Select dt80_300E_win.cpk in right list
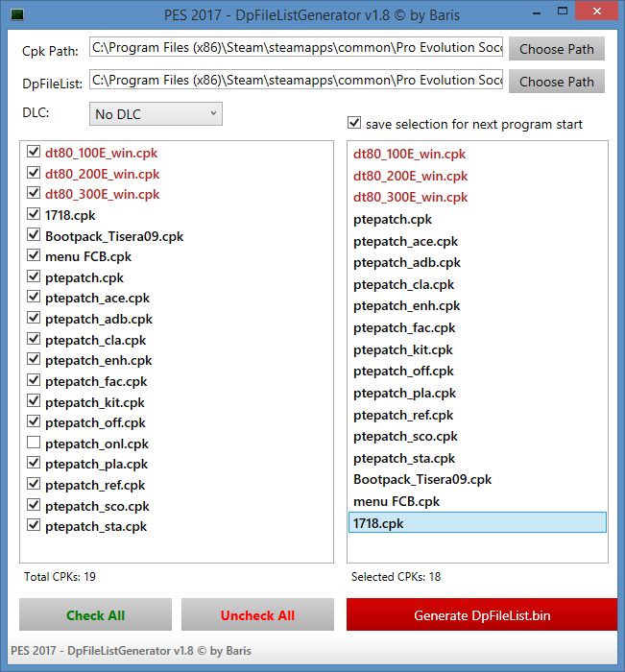The image size is (625, 672). (x=477, y=197)
